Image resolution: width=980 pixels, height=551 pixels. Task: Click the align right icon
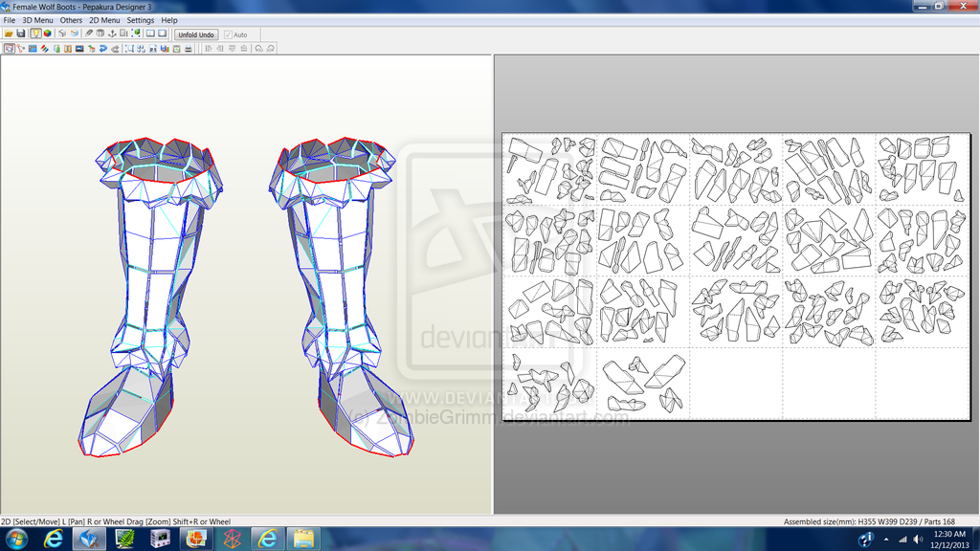[x=220, y=49]
